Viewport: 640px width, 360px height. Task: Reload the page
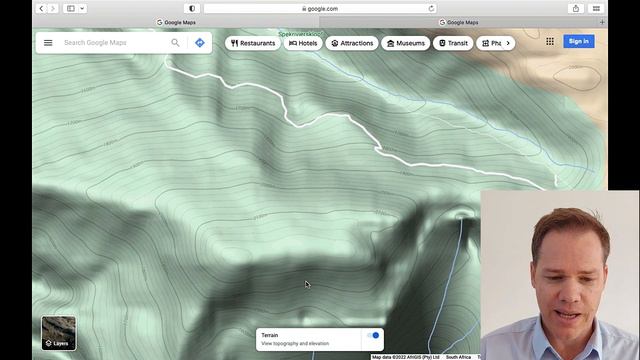[431, 9]
